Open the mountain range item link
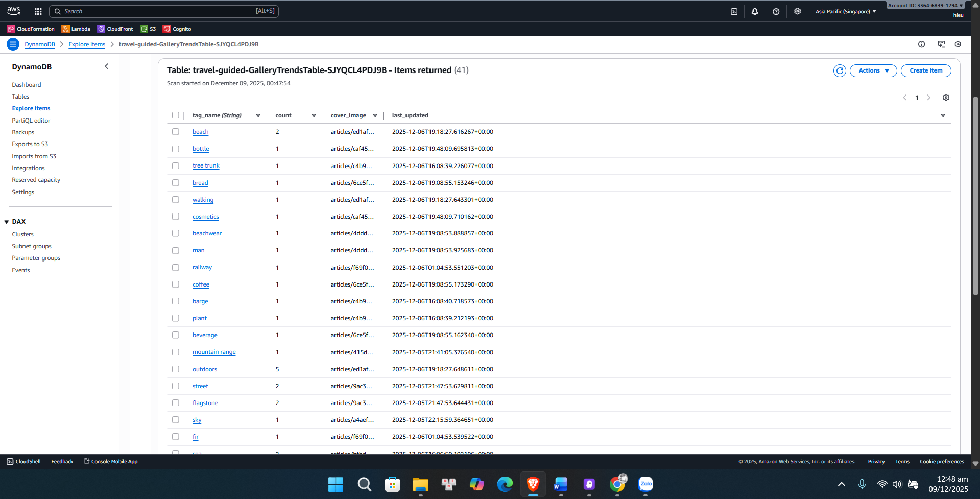The image size is (980, 499). [214, 352]
